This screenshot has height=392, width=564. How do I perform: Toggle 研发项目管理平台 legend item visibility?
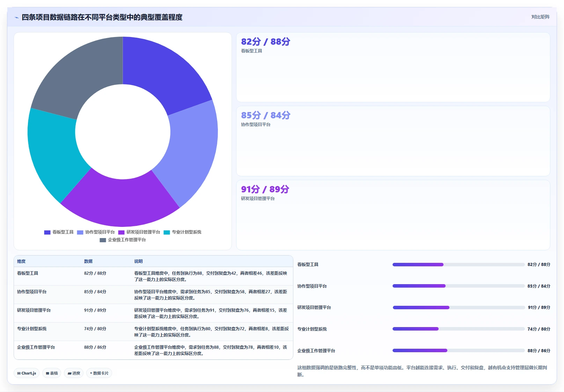(139, 232)
